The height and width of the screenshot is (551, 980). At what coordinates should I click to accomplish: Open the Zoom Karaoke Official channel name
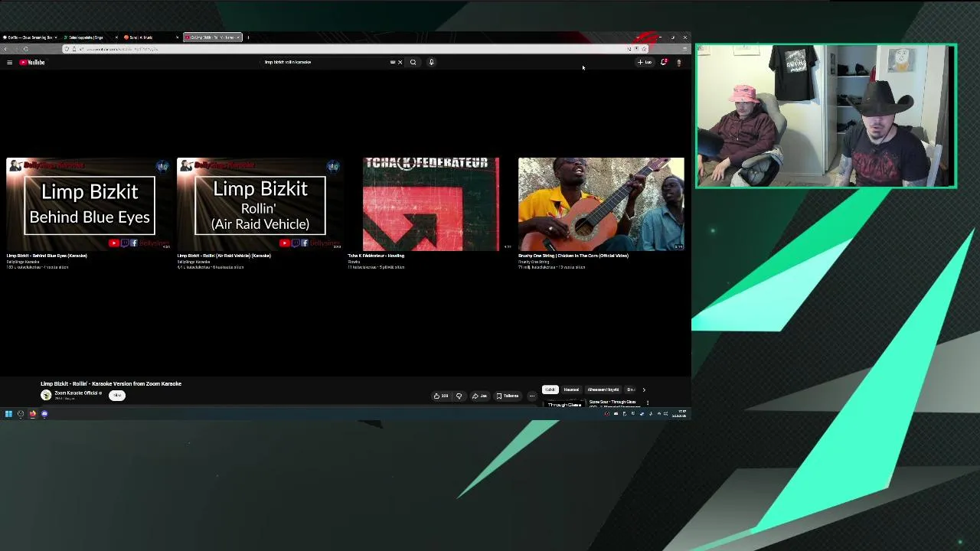pos(76,393)
